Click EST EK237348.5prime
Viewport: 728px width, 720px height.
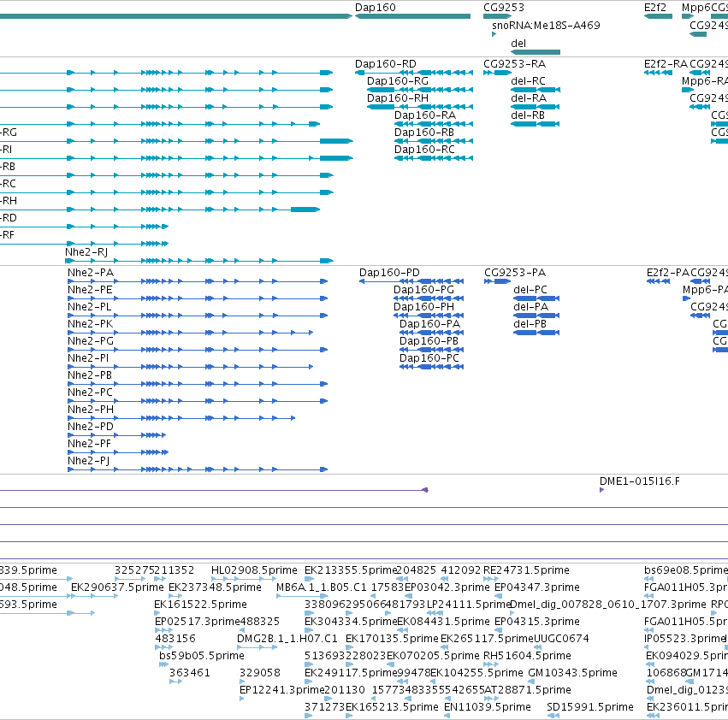(x=215, y=587)
